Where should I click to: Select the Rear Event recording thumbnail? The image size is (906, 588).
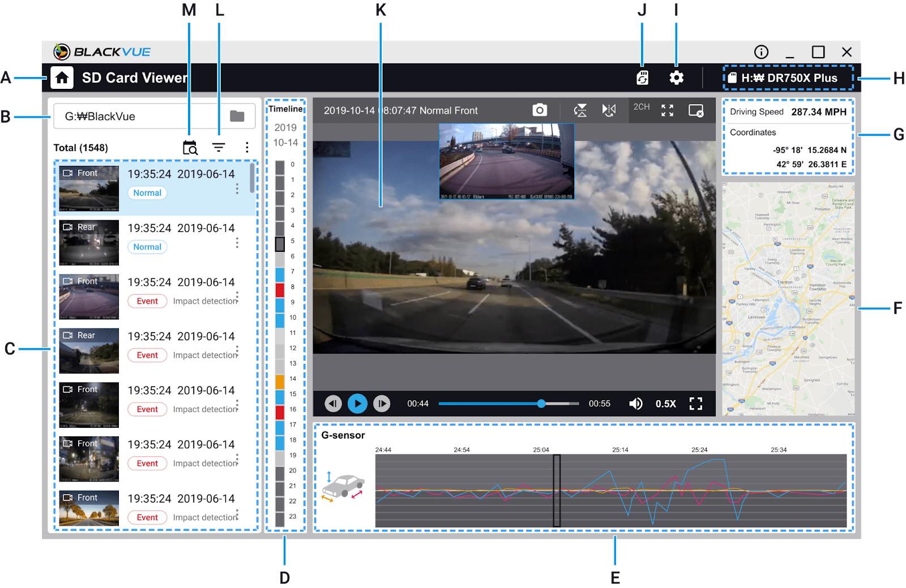coord(89,351)
